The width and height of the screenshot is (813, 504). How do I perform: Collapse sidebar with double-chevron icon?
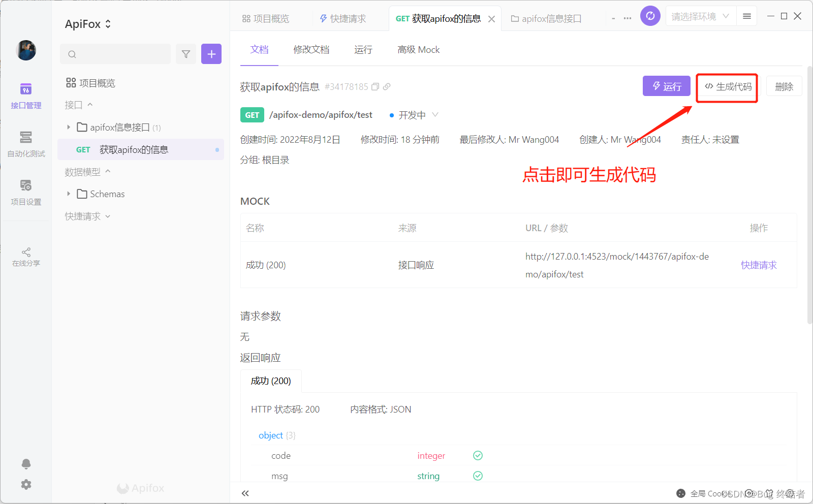[x=245, y=493]
